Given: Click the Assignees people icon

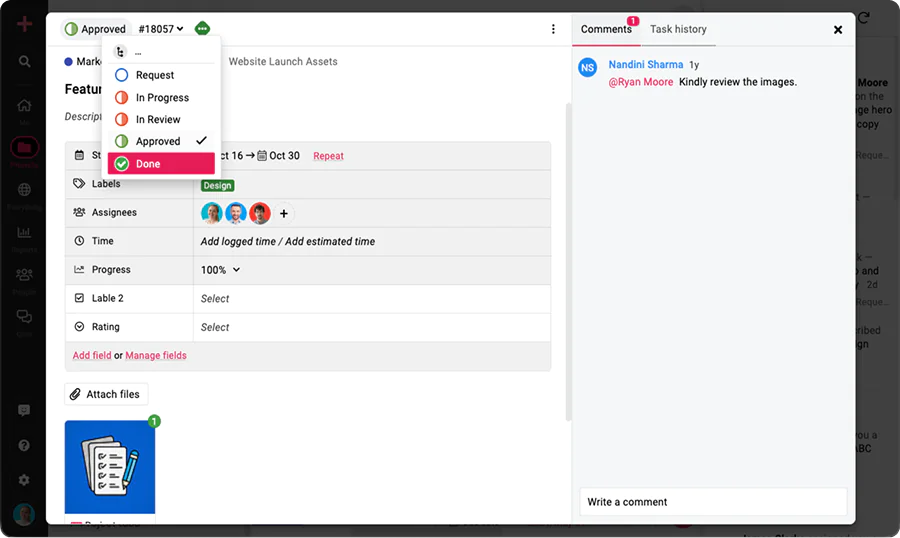Looking at the screenshot, I should click(79, 212).
